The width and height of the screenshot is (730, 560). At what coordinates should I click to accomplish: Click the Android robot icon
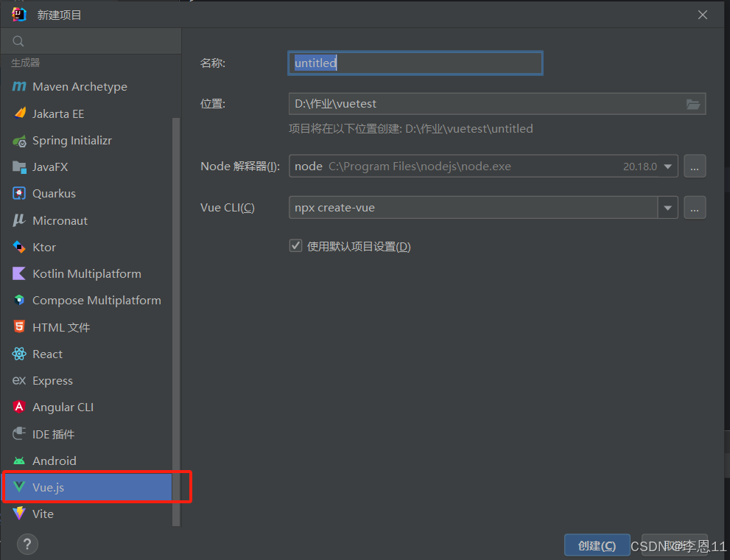coord(19,461)
